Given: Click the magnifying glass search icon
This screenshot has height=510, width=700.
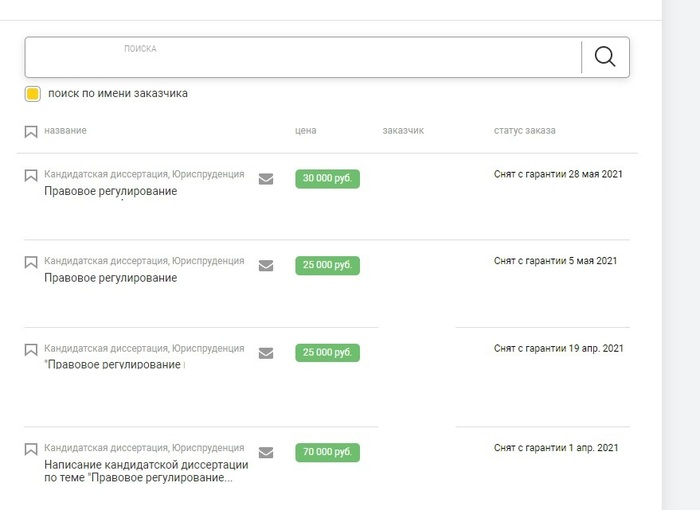Looking at the screenshot, I should [x=605, y=57].
